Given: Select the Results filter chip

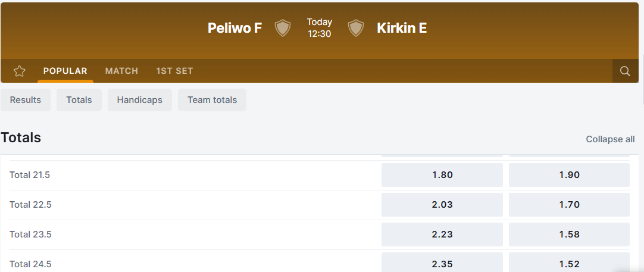Looking at the screenshot, I should click(x=26, y=100).
